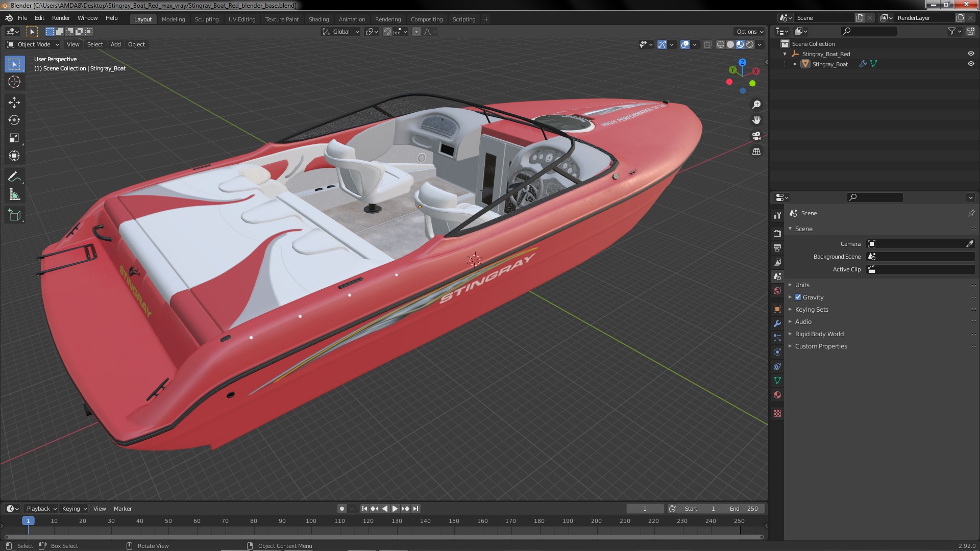Open the View Layer properties tab

coord(777,262)
